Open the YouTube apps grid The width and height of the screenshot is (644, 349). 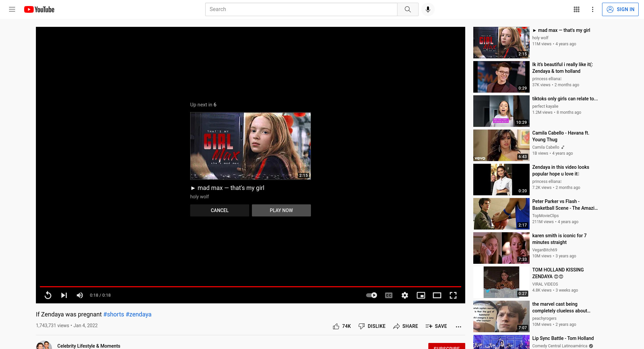pyautogui.click(x=577, y=9)
